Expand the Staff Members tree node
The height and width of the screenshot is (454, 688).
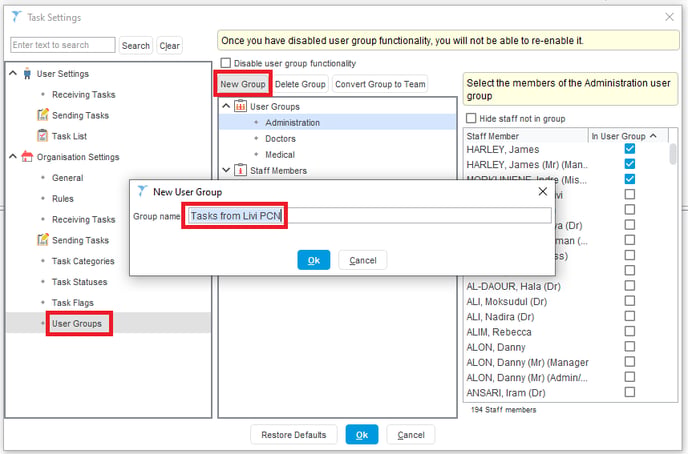click(x=226, y=170)
